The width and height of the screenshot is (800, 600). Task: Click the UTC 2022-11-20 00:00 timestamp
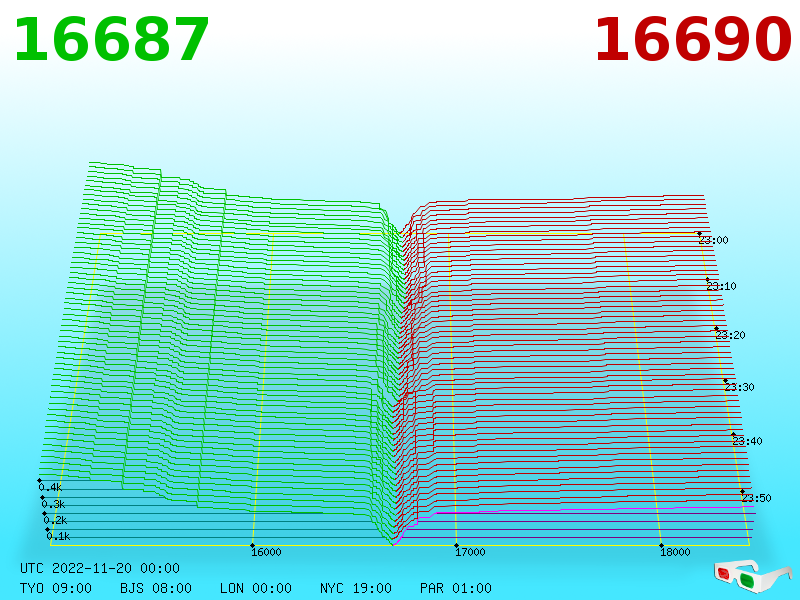pos(100,568)
